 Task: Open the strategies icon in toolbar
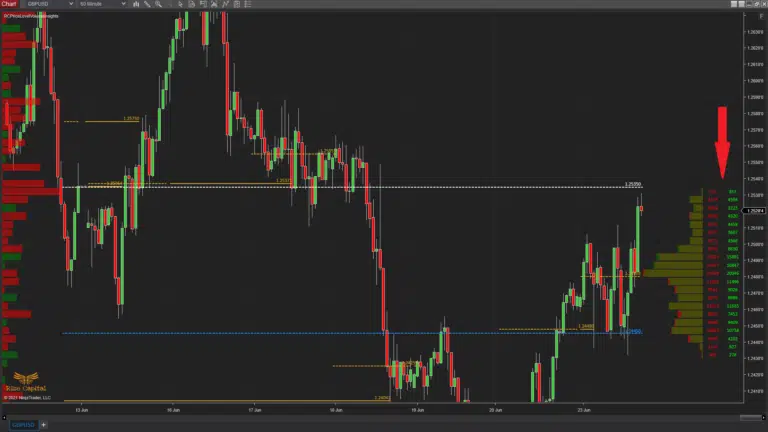225,4
